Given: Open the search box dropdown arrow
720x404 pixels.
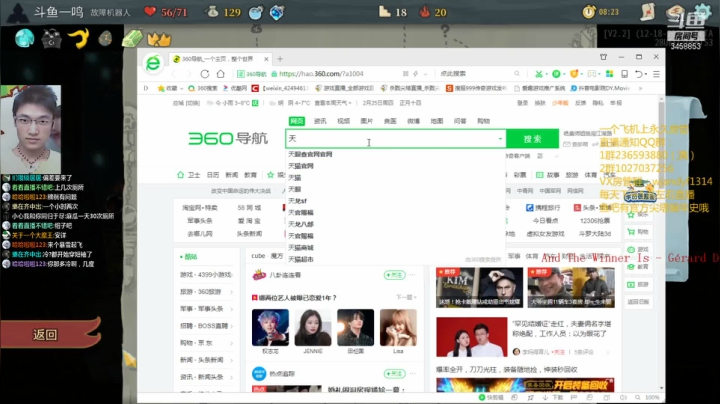Looking at the screenshot, I should (500, 139).
